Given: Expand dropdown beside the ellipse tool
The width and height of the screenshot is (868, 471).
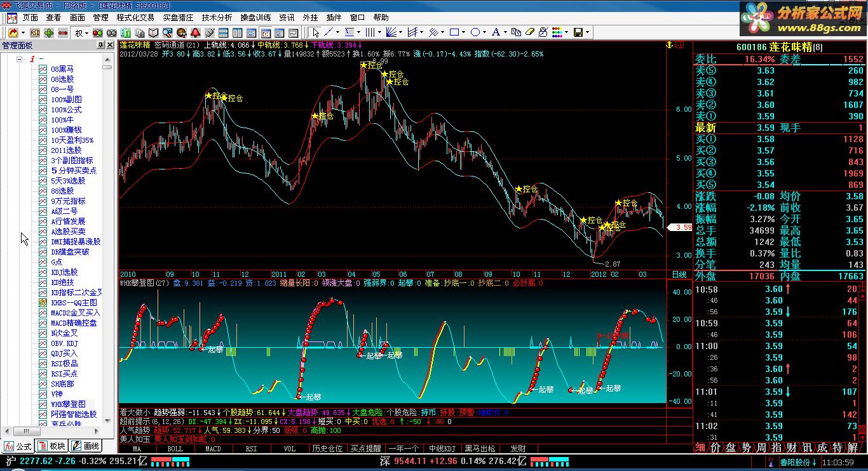Looking at the screenshot, I should click(x=484, y=32).
